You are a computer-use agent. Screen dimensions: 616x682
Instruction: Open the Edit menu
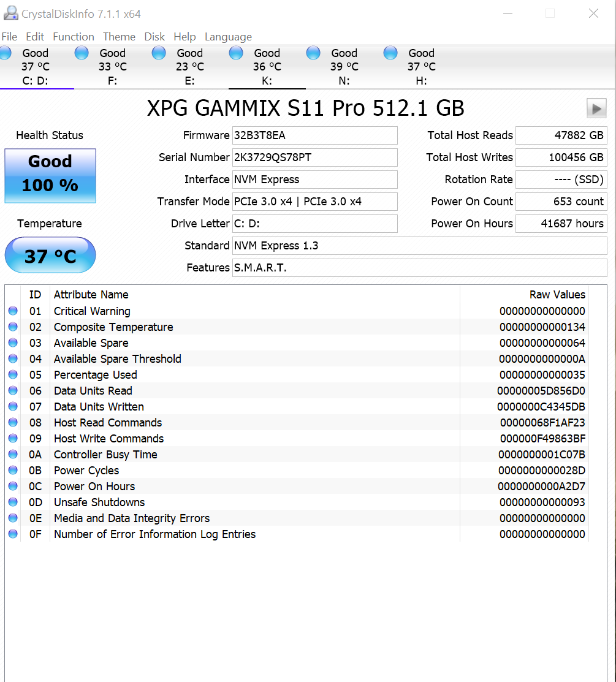click(x=35, y=37)
